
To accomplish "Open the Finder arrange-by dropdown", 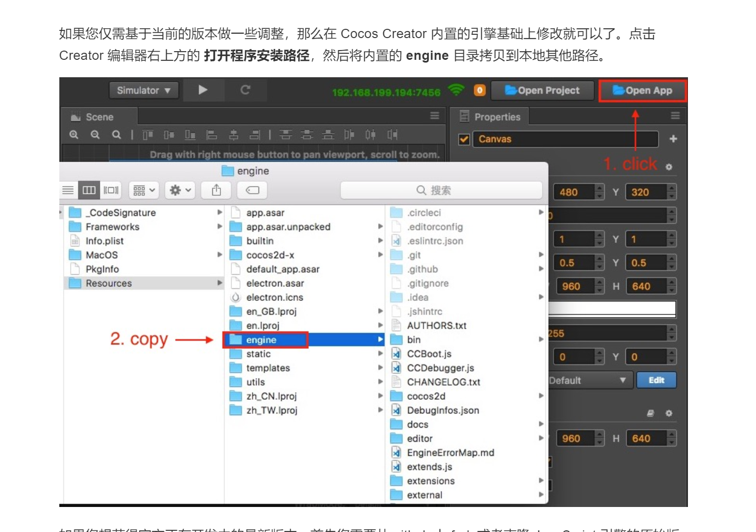I will 144,190.
